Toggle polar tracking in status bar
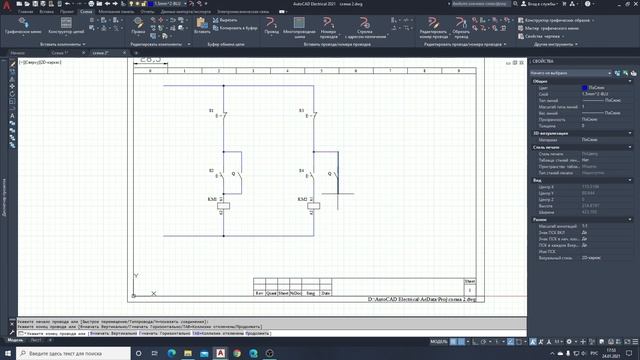 (484, 342)
